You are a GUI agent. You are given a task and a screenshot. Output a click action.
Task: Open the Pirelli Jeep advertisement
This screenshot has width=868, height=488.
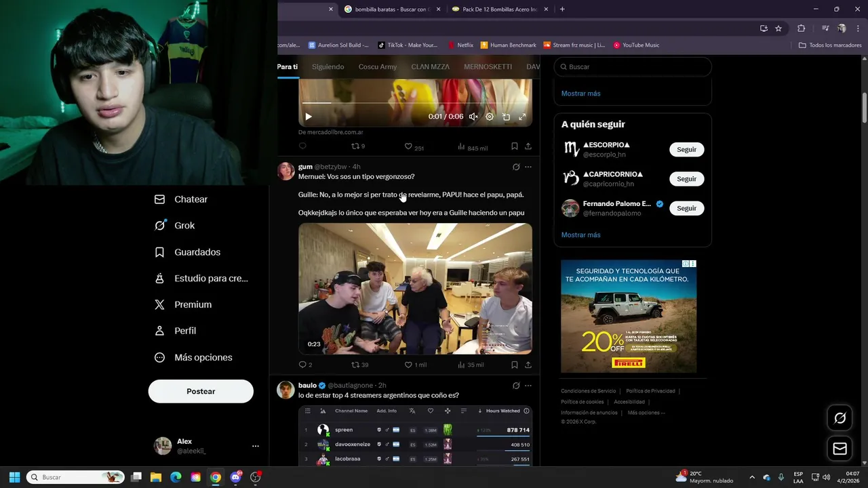coord(629,316)
